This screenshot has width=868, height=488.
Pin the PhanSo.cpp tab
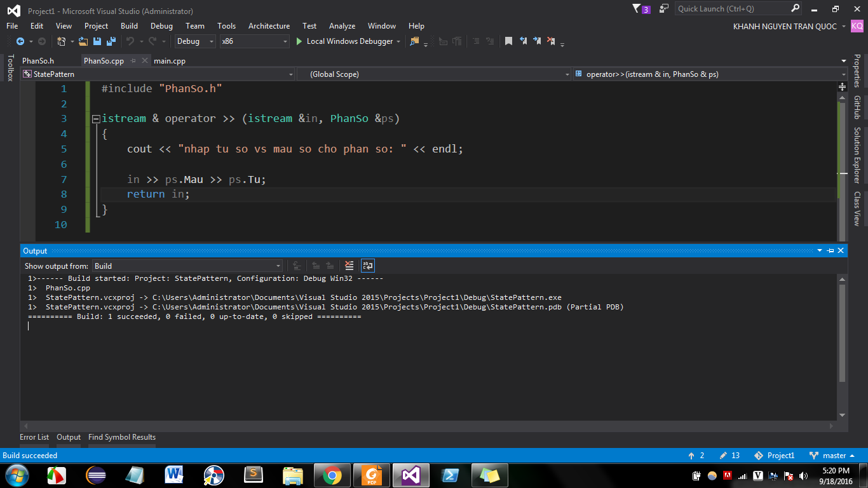point(133,61)
